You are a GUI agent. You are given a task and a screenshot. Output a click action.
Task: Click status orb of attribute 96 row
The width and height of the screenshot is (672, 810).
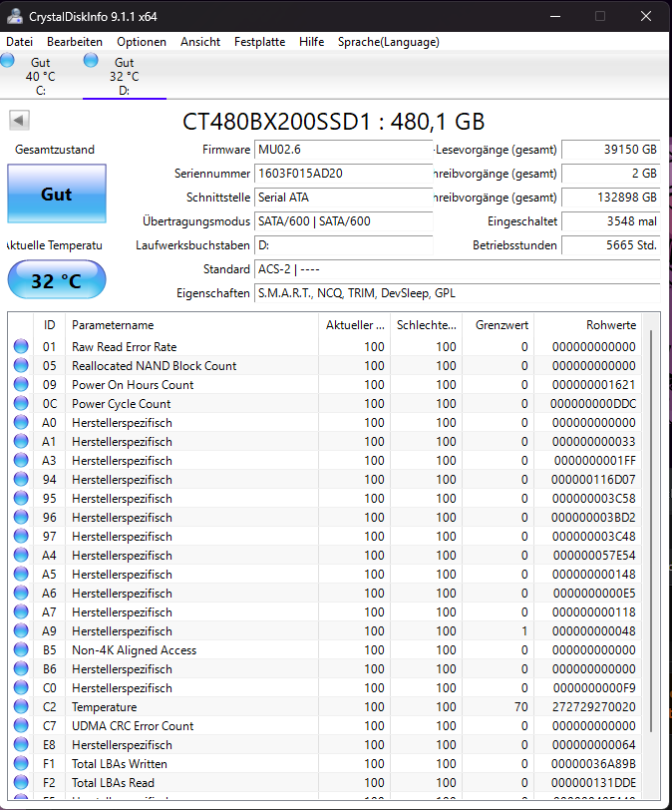click(x=21, y=517)
